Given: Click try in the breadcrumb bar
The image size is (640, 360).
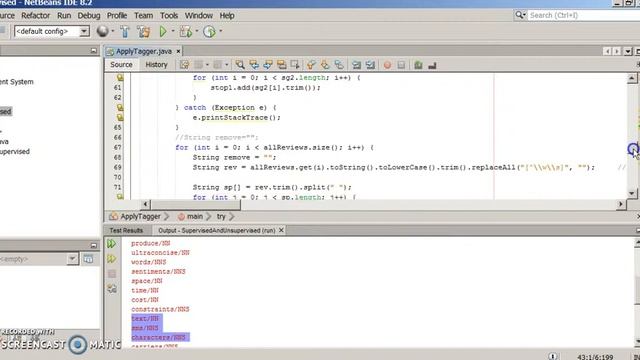Looking at the screenshot, I should (x=221, y=216).
